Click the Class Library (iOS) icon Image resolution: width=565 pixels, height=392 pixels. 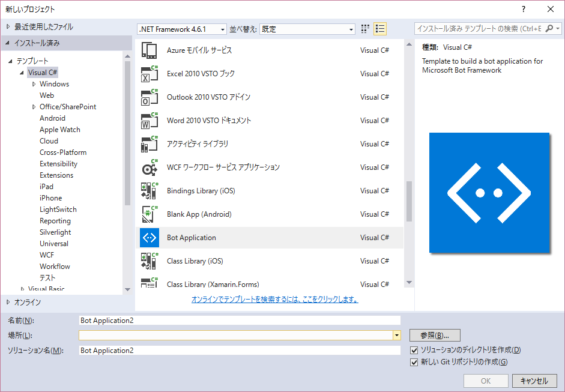click(149, 261)
